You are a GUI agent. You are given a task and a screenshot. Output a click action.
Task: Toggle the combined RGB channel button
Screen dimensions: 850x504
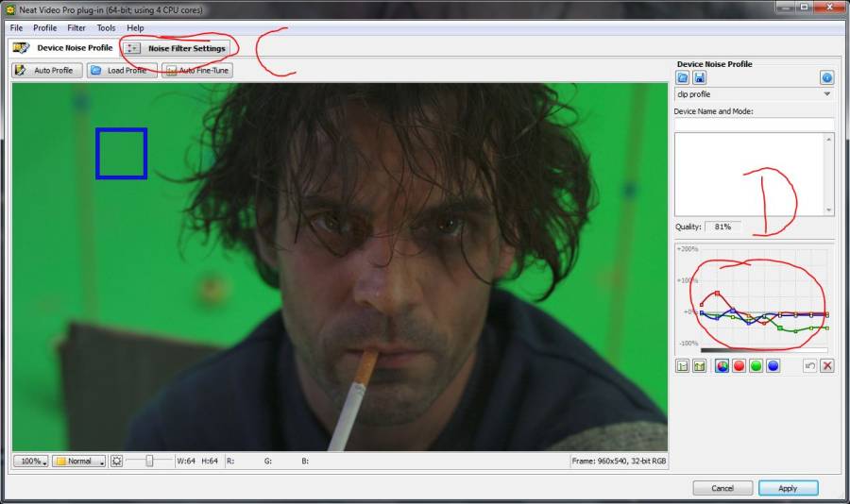click(722, 366)
